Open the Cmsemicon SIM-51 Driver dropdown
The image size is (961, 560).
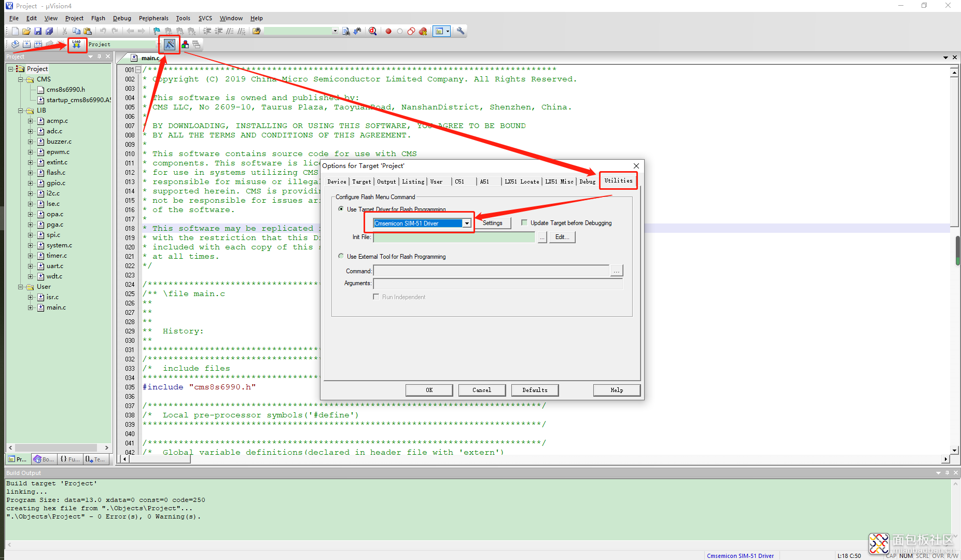[467, 223]
